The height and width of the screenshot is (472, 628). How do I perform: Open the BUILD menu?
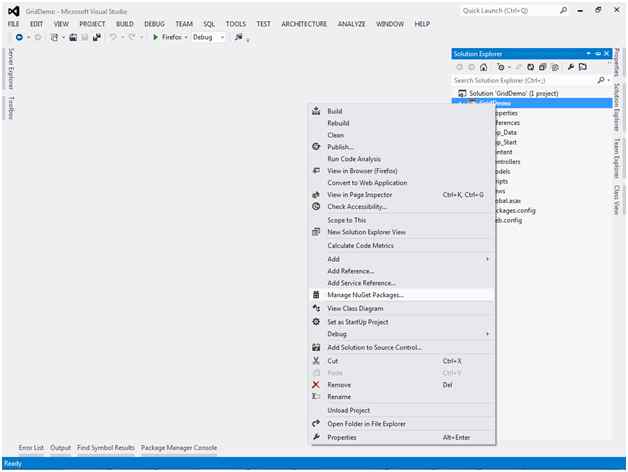tap(125, 24)
